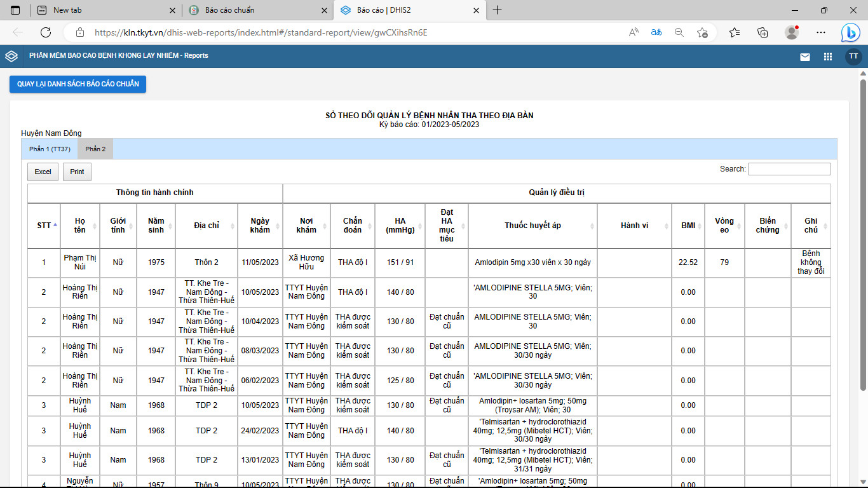Select the Phần 1 (TT37) tab
868x488 pixels.
tap(50, 149)
